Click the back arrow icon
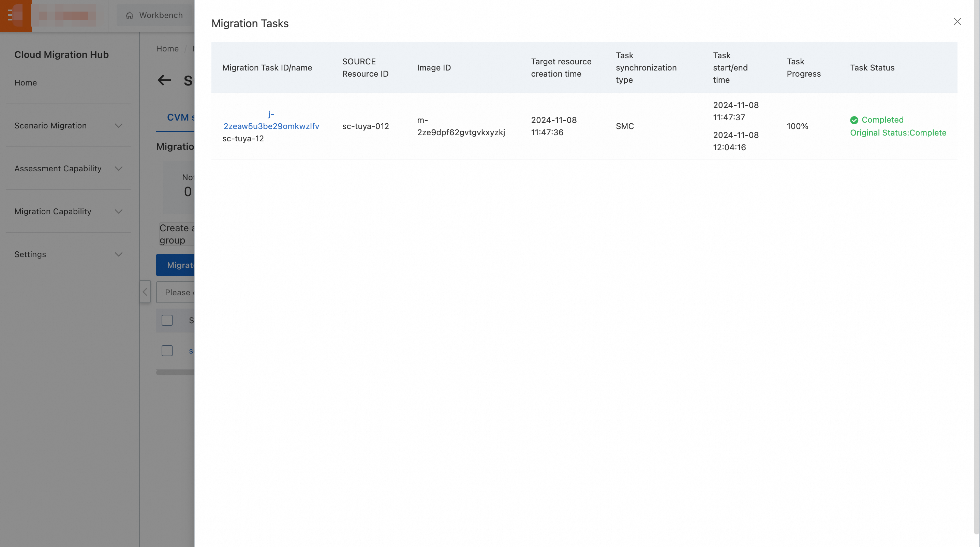 point(164,80)
